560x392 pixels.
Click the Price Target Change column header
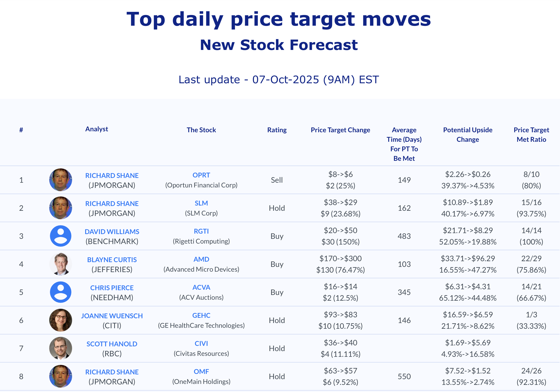tap(340, 130)
